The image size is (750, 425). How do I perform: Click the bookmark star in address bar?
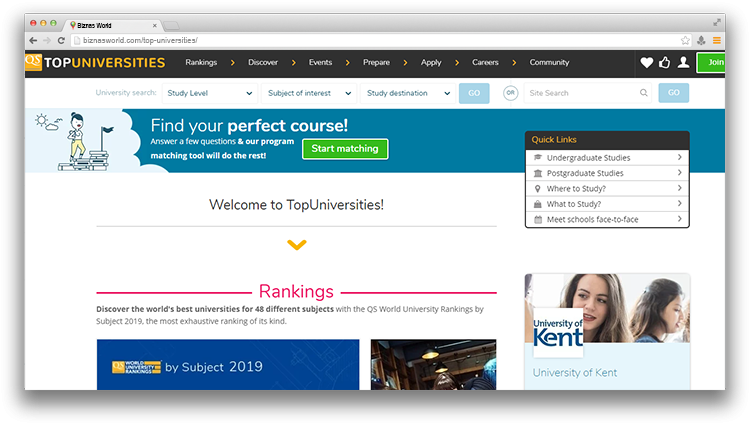[685, 40]
